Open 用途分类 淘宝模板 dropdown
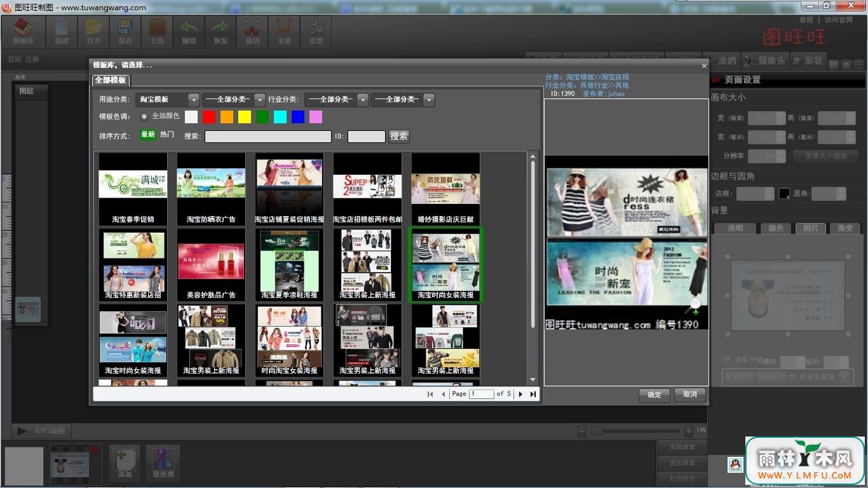Image resolution: width=868 pixels, height=488 pixels. click(168, 100)
